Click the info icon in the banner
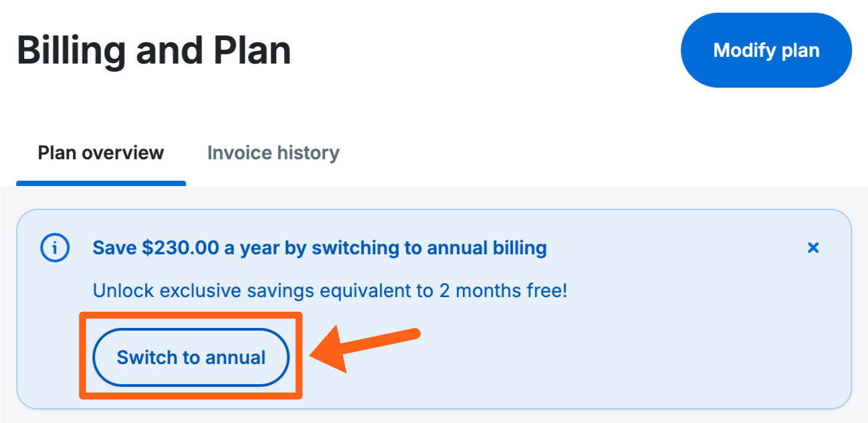Image resolution: width=868 pixels, height=423 pixels. coord(56,248)
